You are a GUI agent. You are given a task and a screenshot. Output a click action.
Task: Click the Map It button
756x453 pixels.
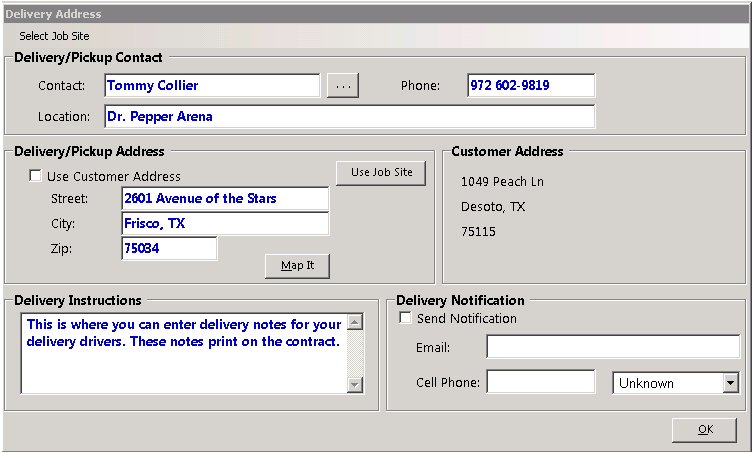[297, 266]
